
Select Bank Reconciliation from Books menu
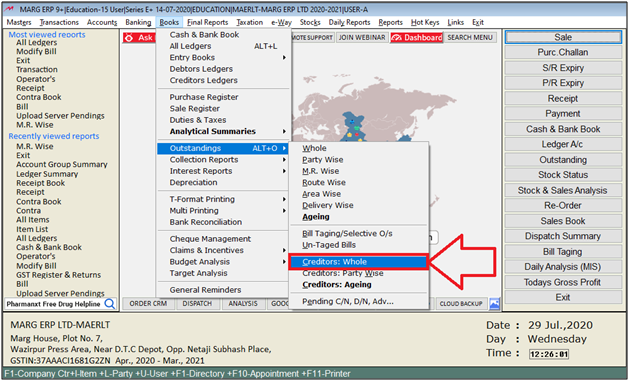coord(205,222)
